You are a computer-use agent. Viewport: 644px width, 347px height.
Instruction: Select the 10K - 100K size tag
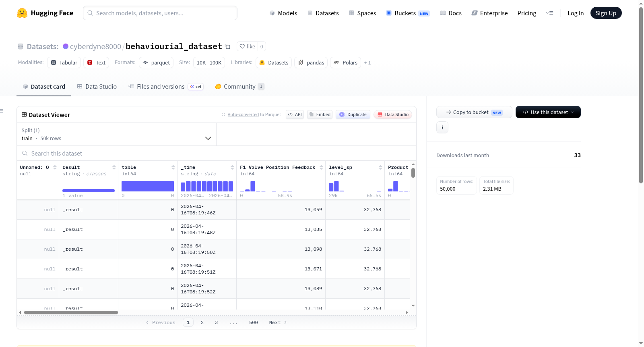(209, 62)
